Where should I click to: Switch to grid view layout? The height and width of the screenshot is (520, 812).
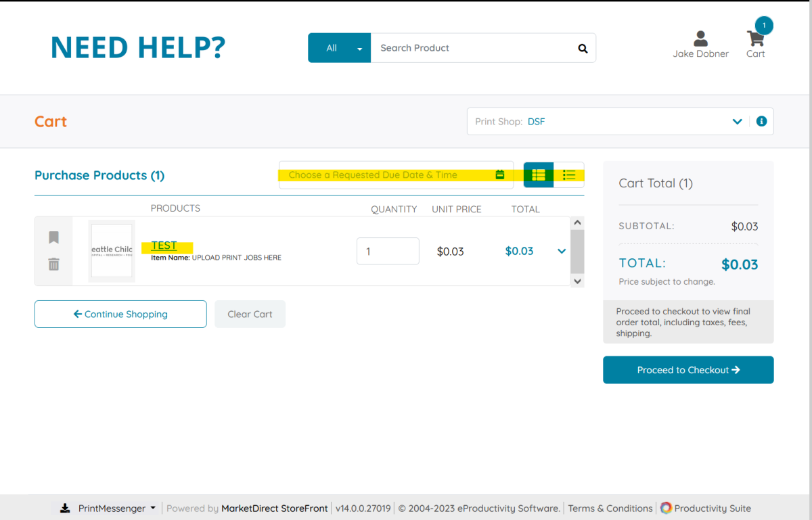click(x=539, y=175)
